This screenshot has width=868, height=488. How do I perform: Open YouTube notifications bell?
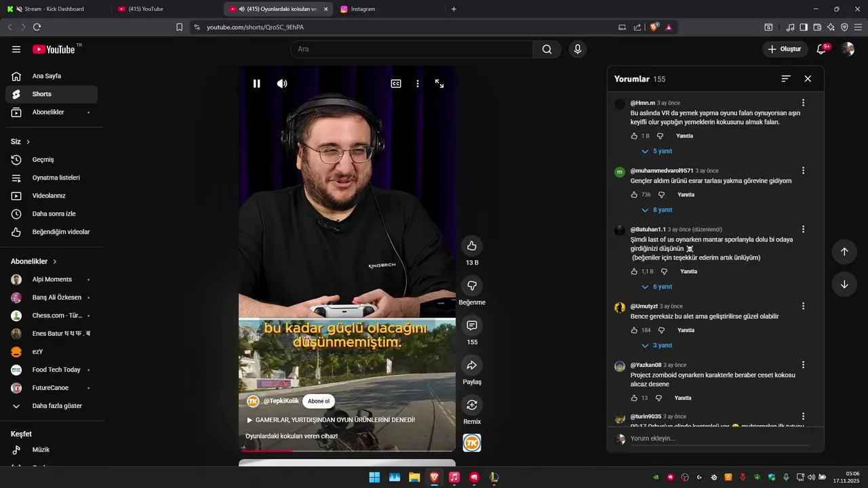[x=821, y=49]
